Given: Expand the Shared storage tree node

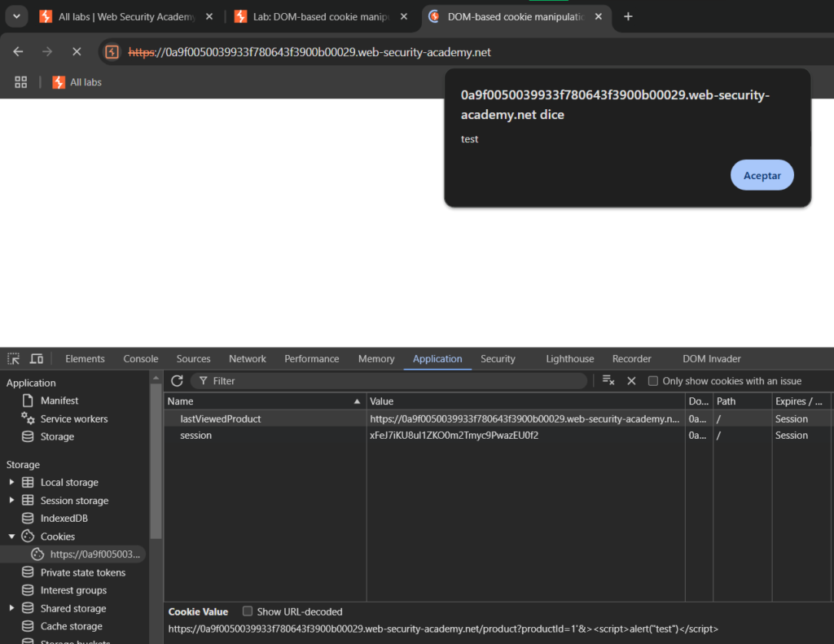Looking at the screenshot, I should 11,608.
